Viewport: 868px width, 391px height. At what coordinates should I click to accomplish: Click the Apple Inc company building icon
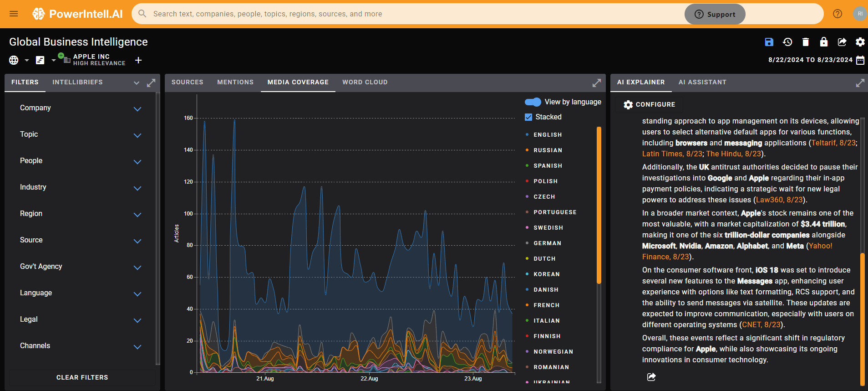(x=66, y=60)
